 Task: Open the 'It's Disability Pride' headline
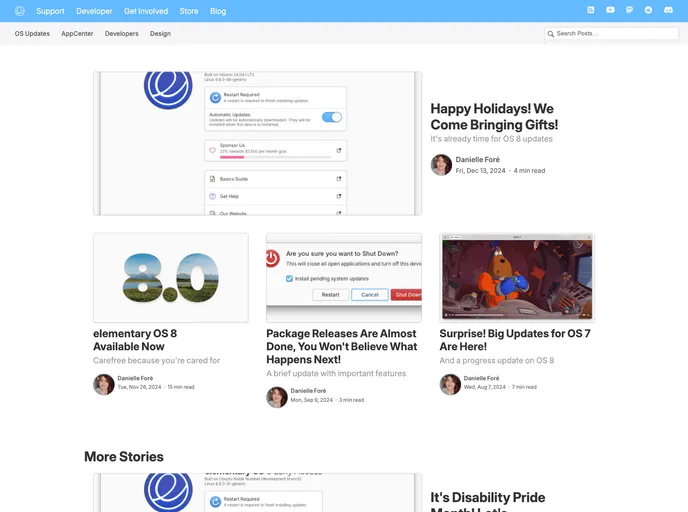tap(488, 501)
